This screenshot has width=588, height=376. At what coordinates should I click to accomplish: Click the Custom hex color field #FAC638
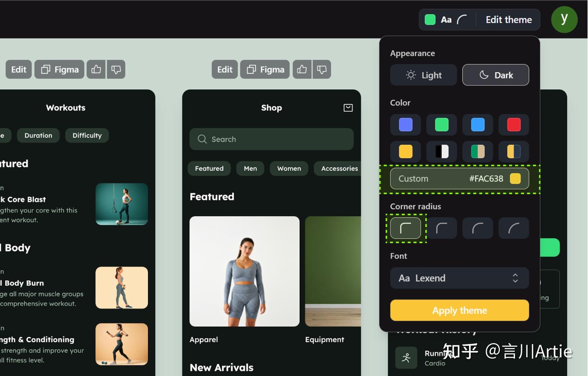459,179
